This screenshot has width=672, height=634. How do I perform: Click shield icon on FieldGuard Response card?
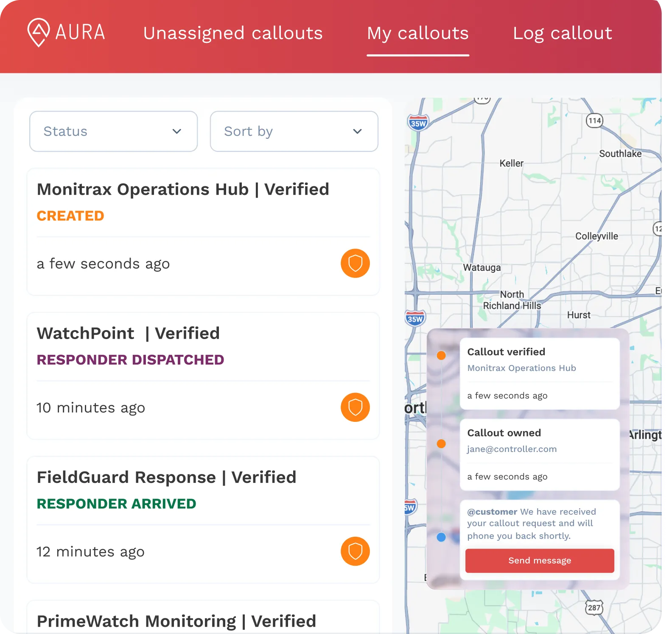pos(355,551)
